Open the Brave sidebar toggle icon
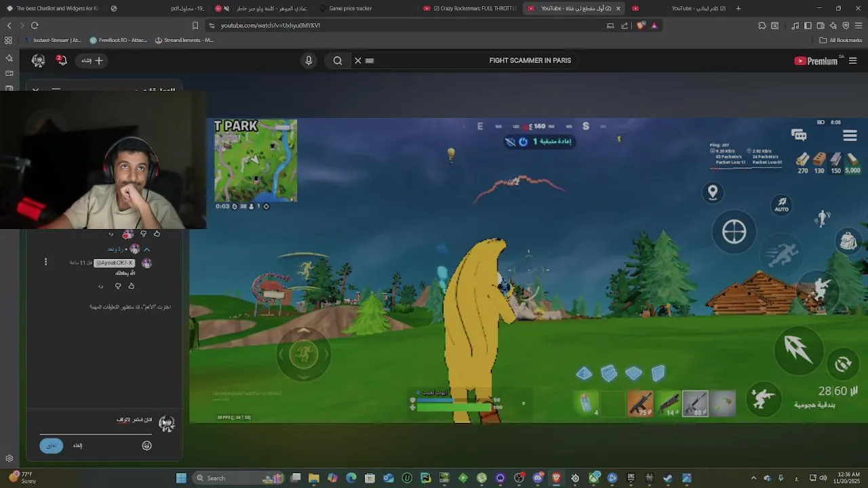 click(x=808, y=25)
